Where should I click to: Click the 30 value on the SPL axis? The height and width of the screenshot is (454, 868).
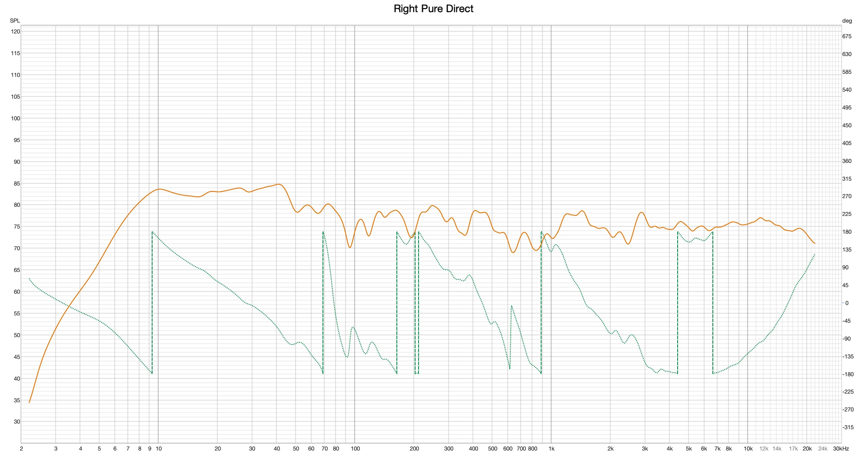point(17,422)
